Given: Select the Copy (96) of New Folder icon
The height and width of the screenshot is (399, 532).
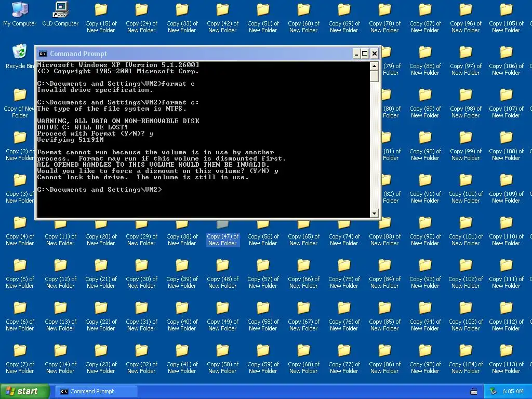Looking at the screenshot, I should [465, 19].
